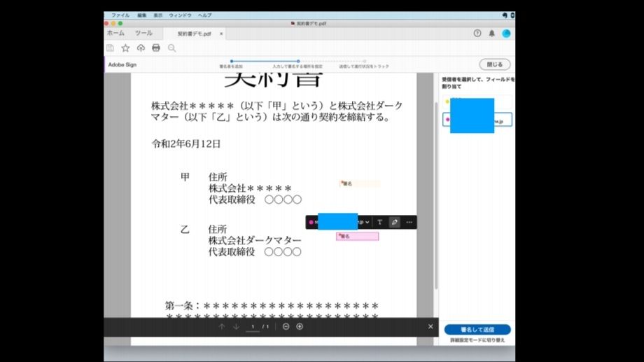This screenshot has width=644, height=362.
Task: Click the 署名して送信 button
Action: (477, 330)
